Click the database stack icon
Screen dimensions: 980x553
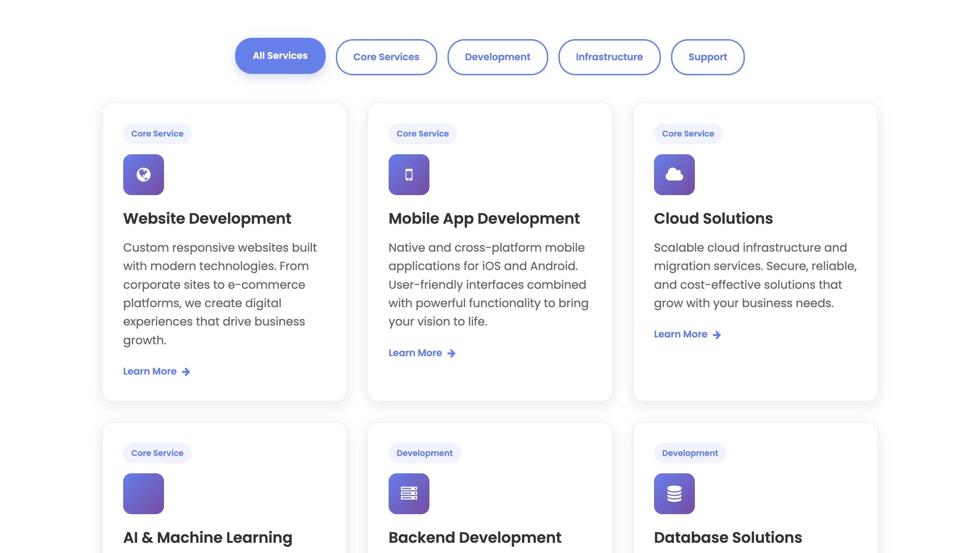674,494
